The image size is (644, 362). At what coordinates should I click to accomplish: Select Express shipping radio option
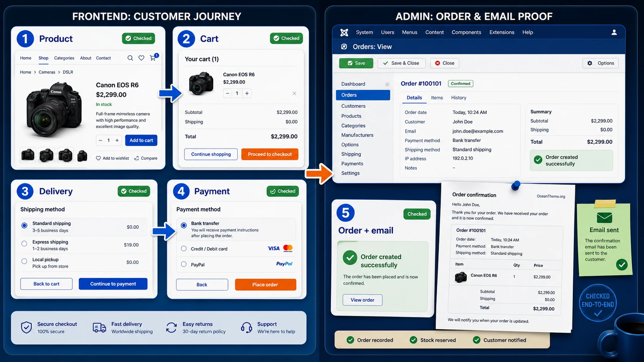coord(24,244)
